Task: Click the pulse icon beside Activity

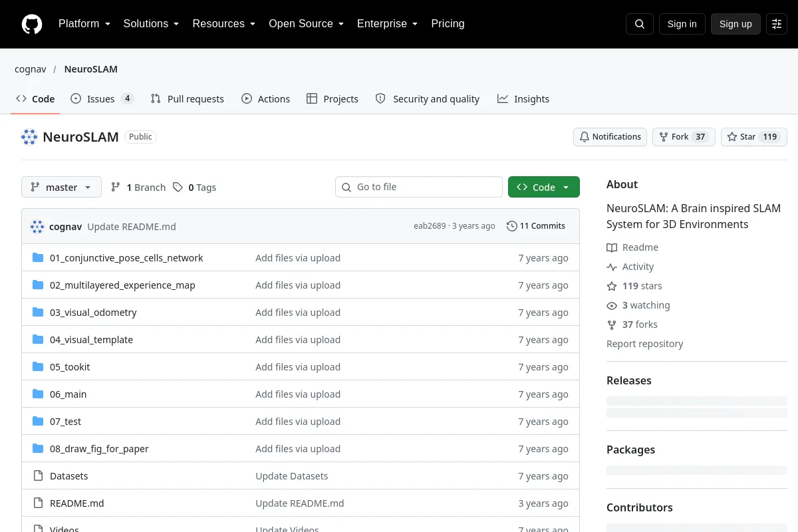Action: click(612, 267)
